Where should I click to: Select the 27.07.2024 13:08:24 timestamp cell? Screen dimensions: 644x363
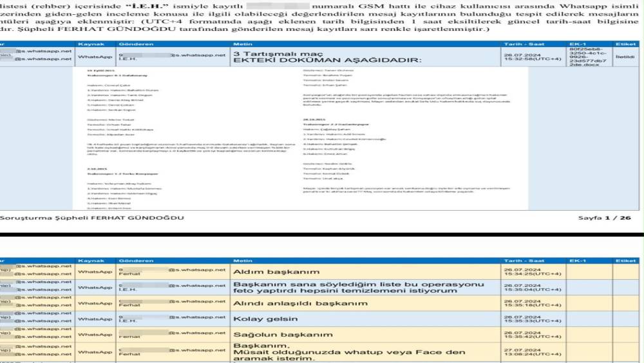tap(533, 352)
